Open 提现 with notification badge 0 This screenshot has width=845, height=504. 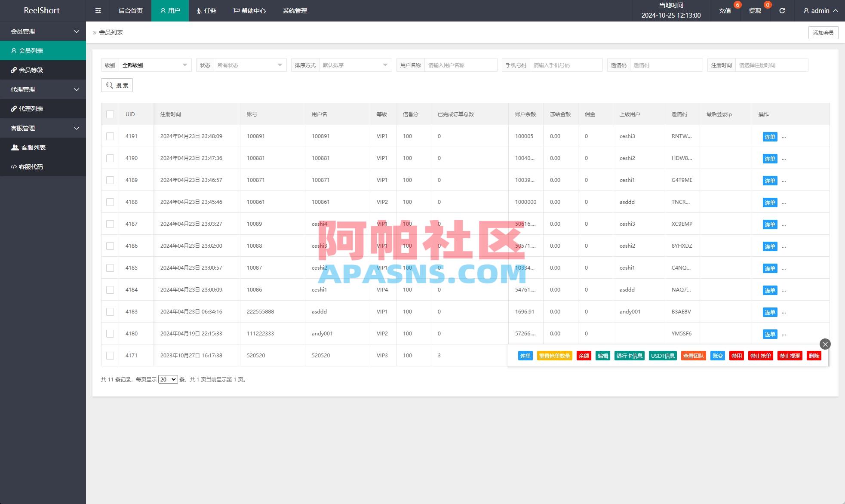pyautogui.click(x=754, y=10)
